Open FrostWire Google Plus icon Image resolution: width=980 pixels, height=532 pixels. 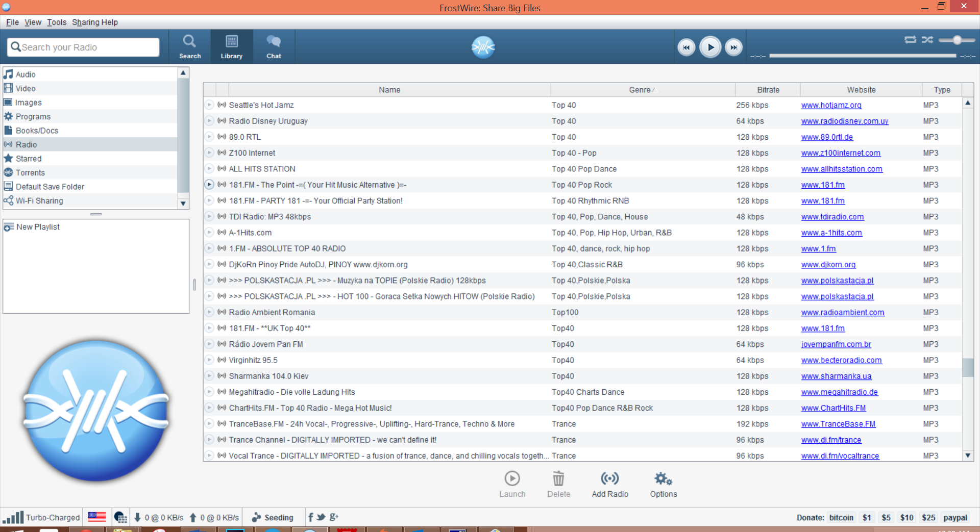(x=334, y=517)
